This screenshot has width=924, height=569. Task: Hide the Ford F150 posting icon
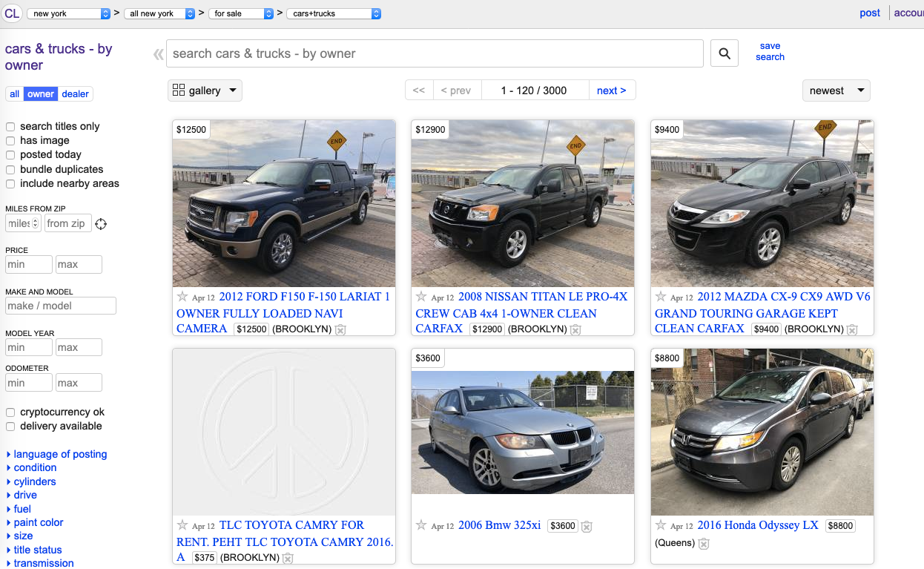click(x=340, y=329)
